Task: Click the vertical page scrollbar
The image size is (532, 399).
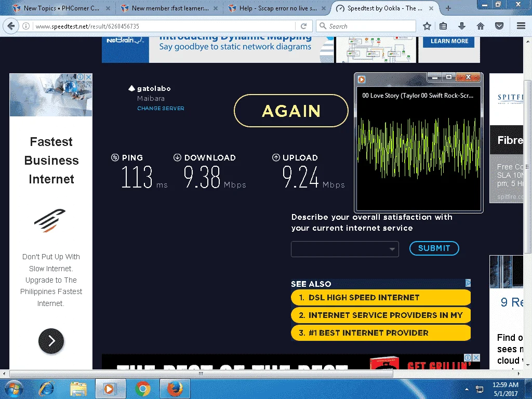Action: tap(527, 166)
